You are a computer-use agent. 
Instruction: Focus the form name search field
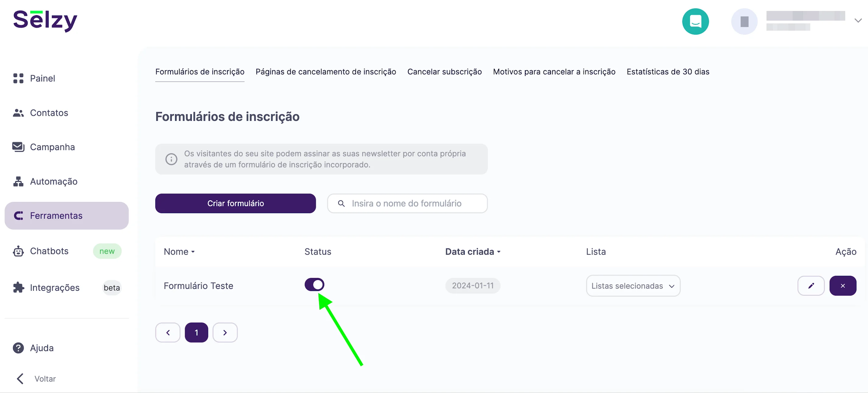(x=407, y=203)
